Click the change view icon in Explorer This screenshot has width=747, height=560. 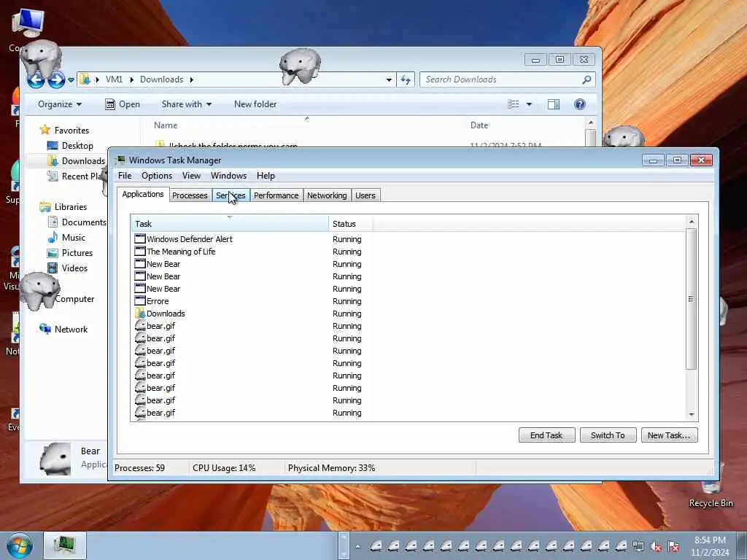click(513, 104)
